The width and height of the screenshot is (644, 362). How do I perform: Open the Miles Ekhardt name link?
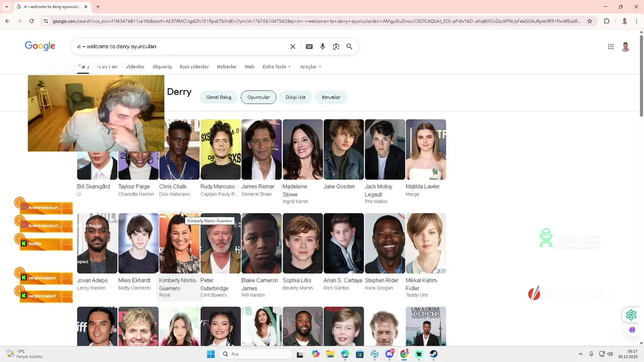pos(134,281)
